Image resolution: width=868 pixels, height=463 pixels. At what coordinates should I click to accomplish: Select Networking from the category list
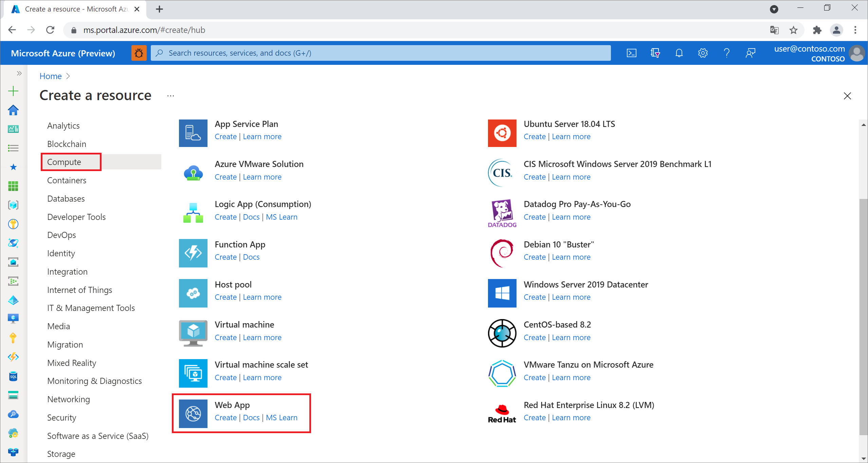point(68,399)
